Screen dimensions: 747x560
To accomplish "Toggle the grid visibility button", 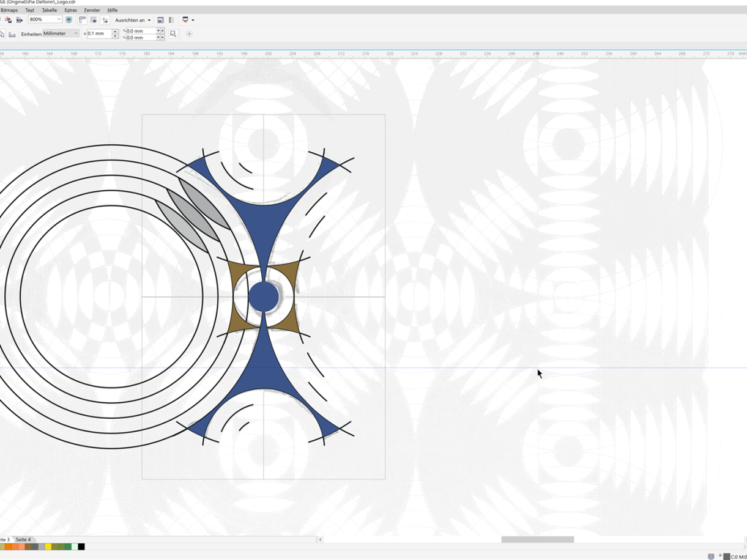I will [94, 20].
